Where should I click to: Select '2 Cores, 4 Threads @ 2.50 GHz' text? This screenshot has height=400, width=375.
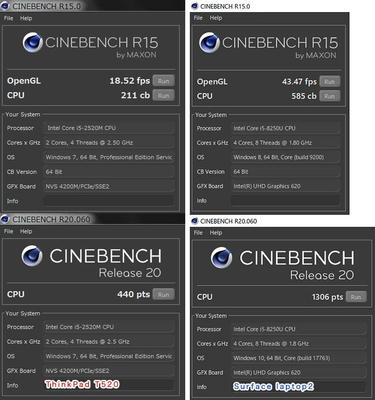(89, 143)
